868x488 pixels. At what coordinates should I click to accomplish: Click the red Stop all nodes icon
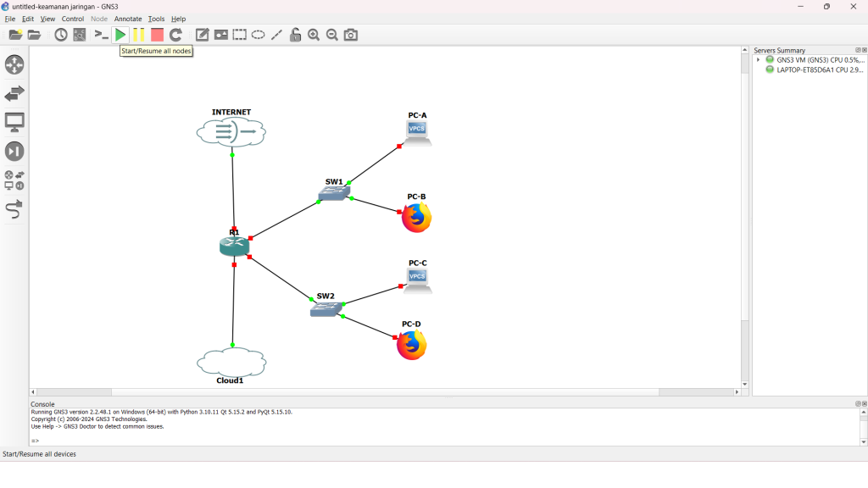[x=157, y=35]
